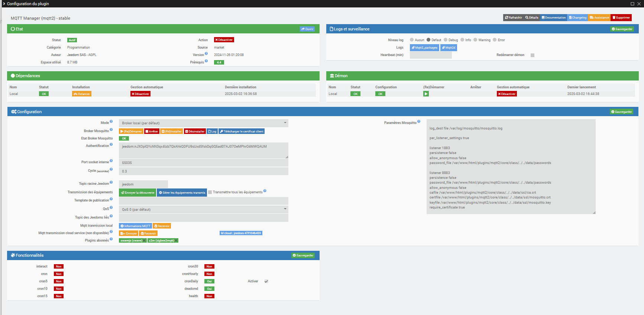Click help icon next to Version label
The height and width of the screenshot is (315, 644).
tap(206, 54)
